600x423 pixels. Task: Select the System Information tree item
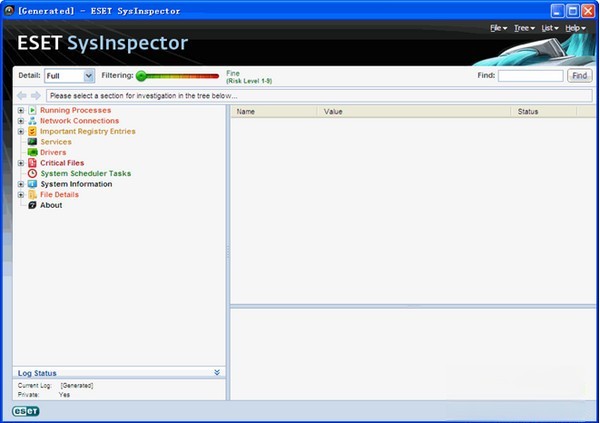(x=76, y=184)
